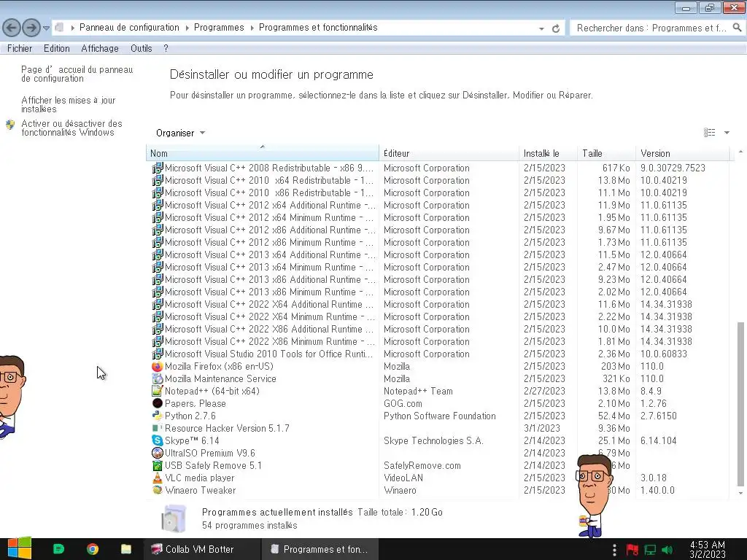Switch to Collab VM Botter taskbar window
747x560 pixels.
click(x=203, y=549)
